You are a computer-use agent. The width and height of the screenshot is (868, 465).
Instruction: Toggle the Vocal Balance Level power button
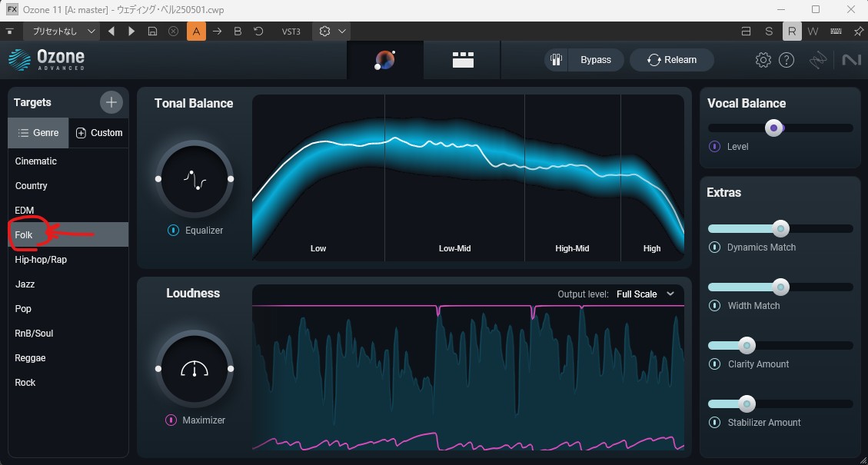point(715,147)
